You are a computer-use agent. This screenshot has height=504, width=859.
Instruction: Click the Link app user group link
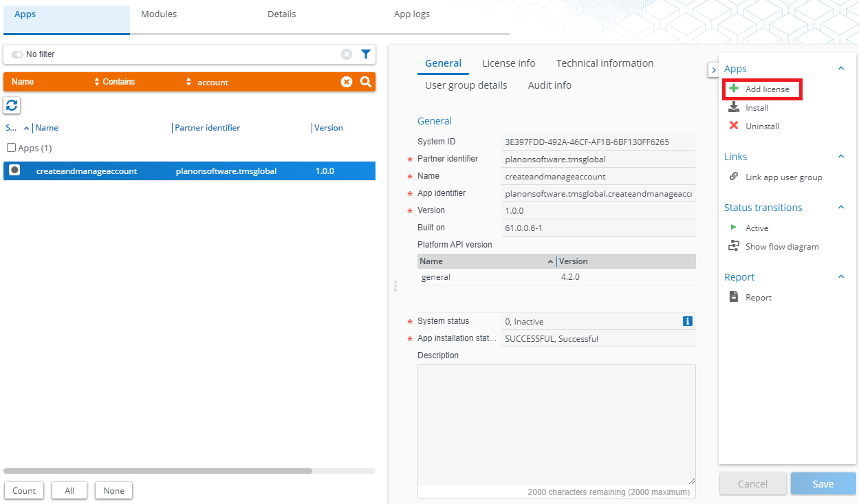click(x=784, y=177)
